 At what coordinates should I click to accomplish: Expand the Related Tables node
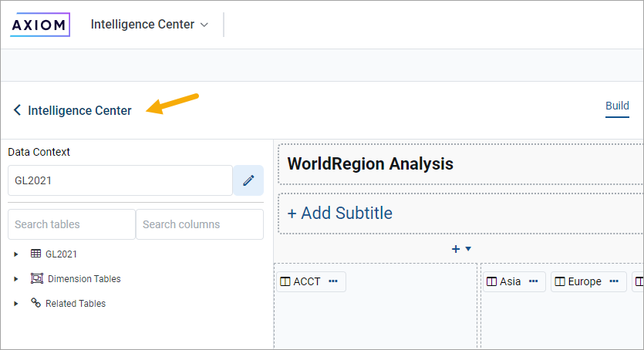(16, 303)
